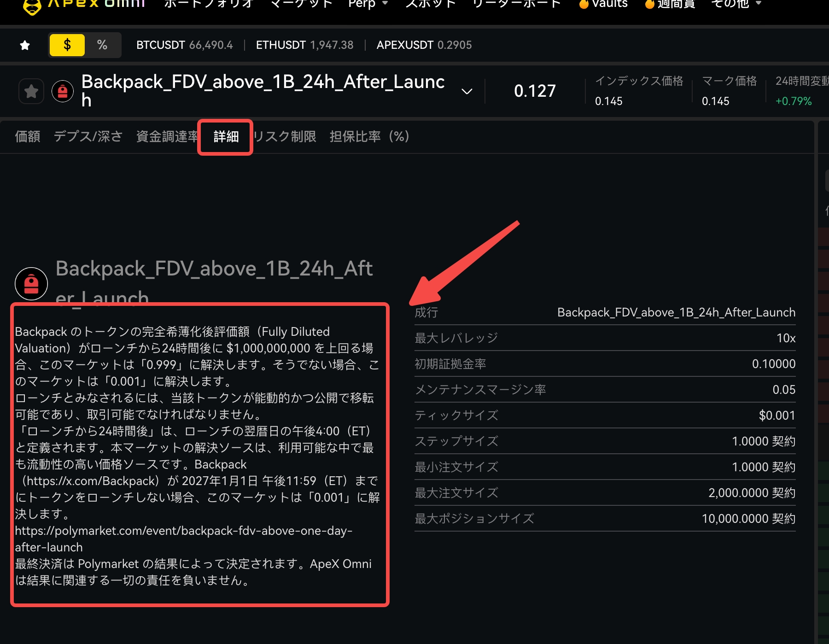Open the リスク制限 tab
The height and width of the screenshot is (644, 829).
pyautogui.click(x=286, y=136)
